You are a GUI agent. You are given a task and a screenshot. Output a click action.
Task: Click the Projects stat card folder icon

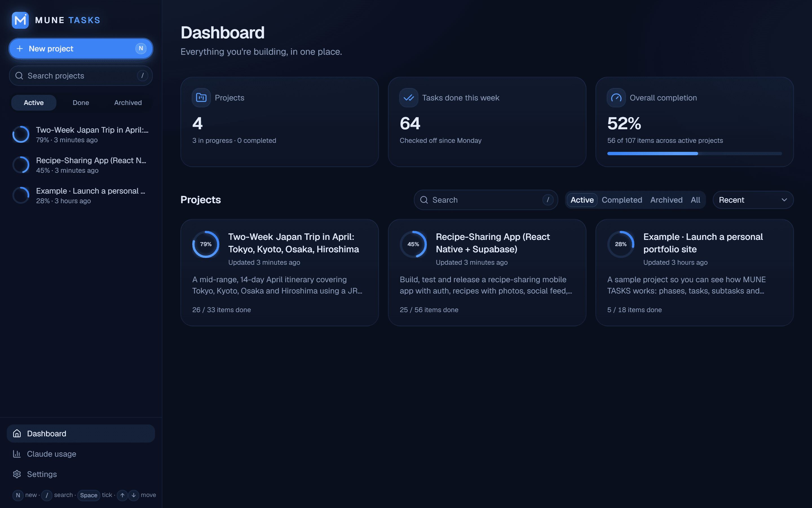pos(201,98)
